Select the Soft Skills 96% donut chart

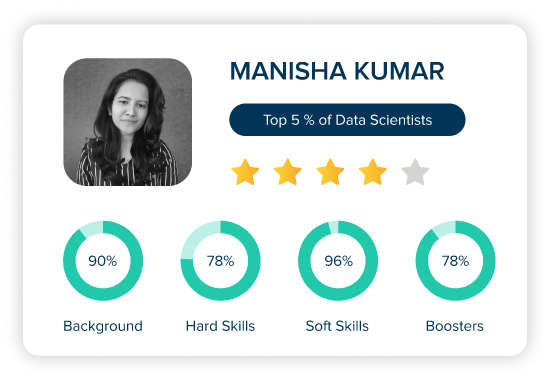point(338,261)
